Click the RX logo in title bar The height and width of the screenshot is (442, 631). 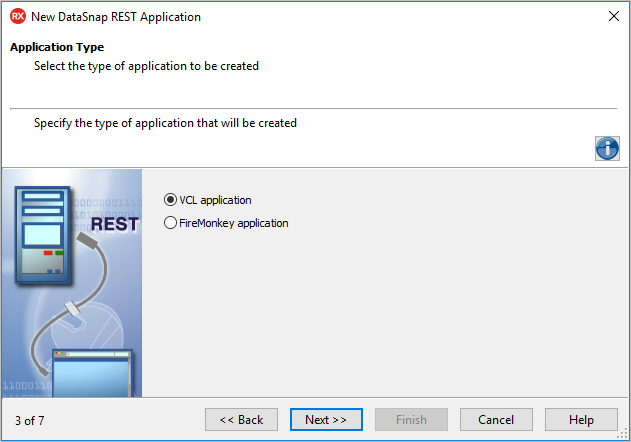pyautogui.click(x=18, y=17)
